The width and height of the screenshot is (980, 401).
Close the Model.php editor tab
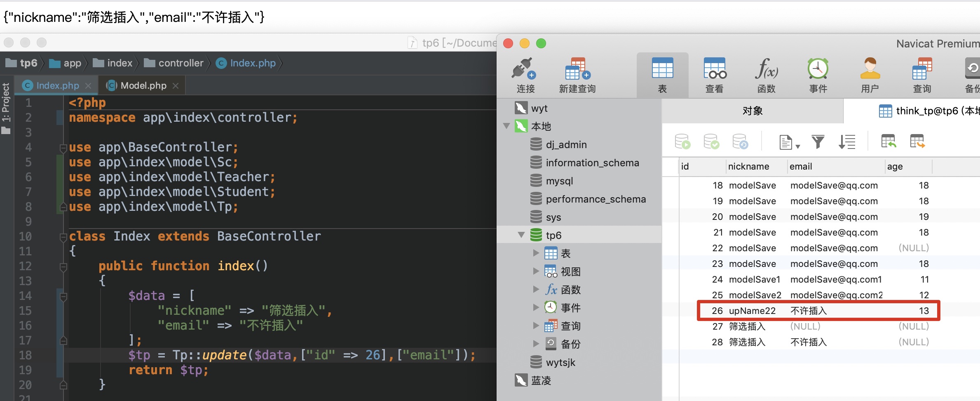(x=176, y=85)
